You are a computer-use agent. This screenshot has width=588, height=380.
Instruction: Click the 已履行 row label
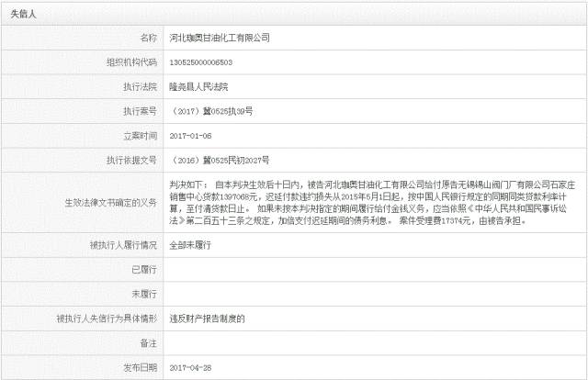[145, 271]
